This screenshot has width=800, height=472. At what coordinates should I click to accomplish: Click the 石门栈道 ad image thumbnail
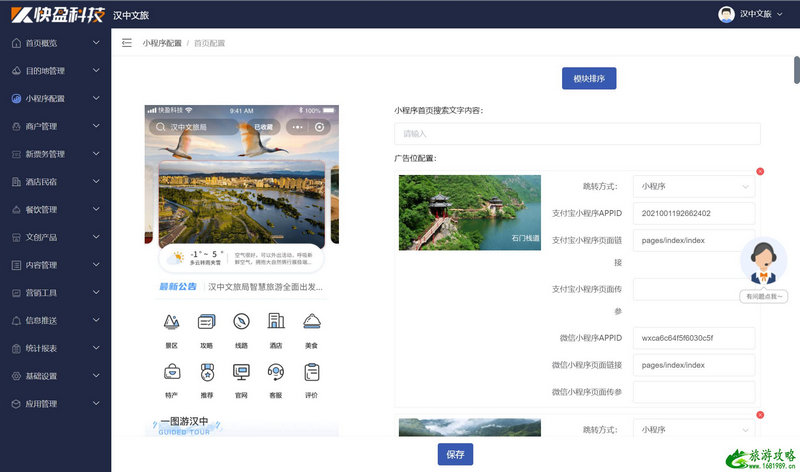[469, 212]
